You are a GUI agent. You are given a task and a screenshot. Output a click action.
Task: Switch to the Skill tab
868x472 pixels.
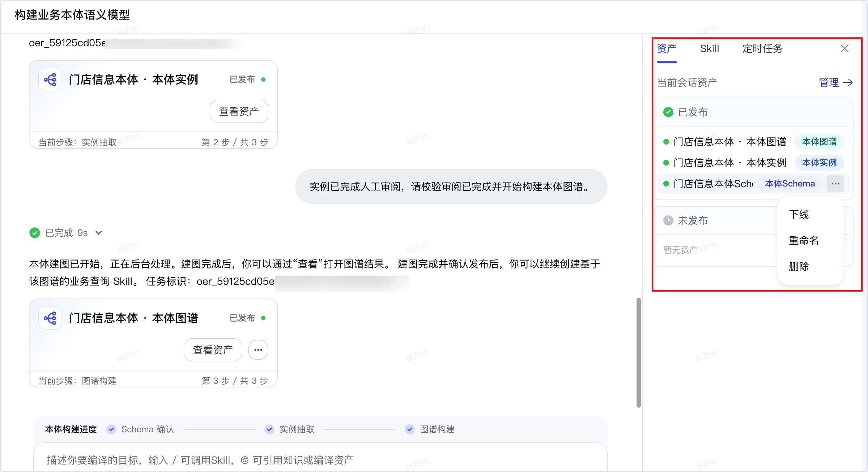coord(709,48)
